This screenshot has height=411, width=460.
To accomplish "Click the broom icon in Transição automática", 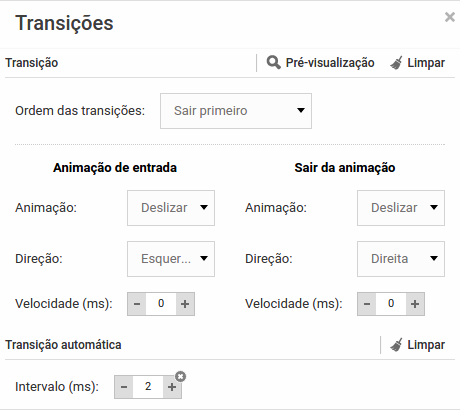I will (x=396, y=345).
